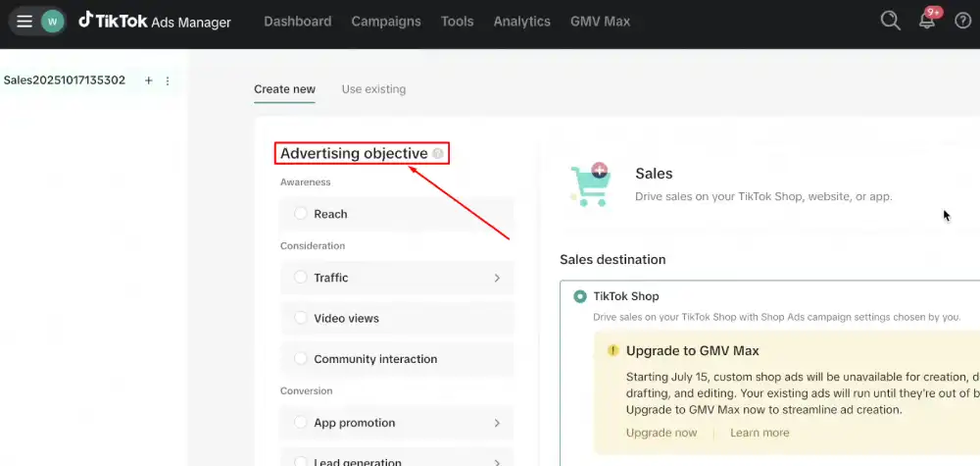This screenshot has width=980, height=466.
Task: Open the help question mark icon
Action: 962,22
